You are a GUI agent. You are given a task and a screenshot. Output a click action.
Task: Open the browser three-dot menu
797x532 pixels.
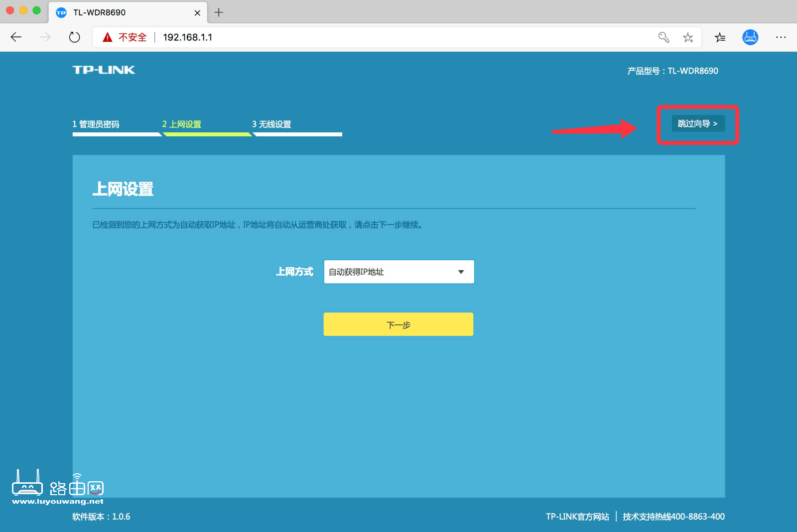(x=781, y=37)
